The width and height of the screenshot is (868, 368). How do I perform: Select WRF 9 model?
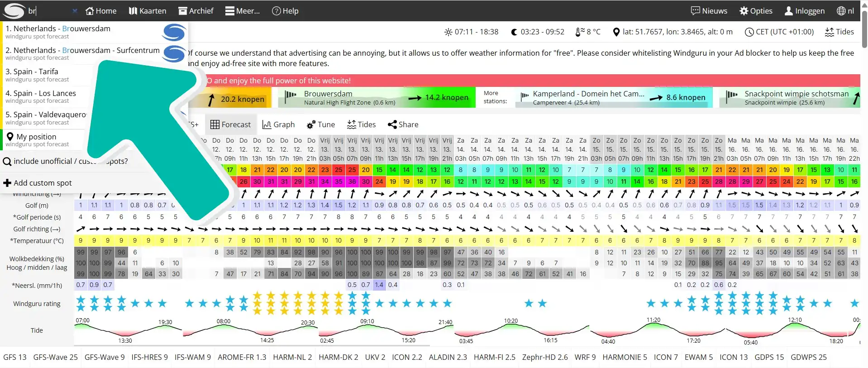(x=585, y=357)
